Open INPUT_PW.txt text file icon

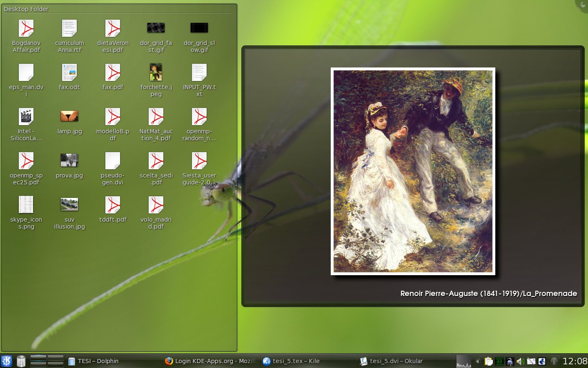click(x=199, y=72)
